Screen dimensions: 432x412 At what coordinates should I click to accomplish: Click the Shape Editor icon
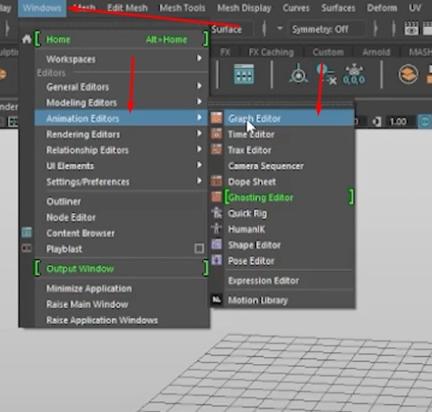[x=217, y=244]
